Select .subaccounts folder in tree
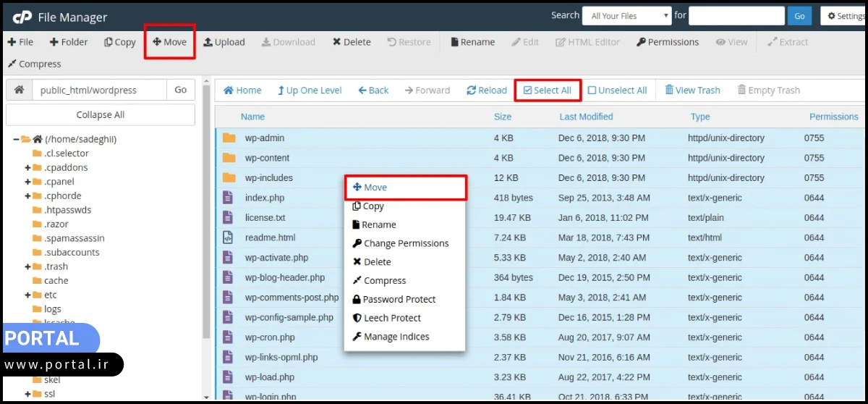The image size is (868, 404). click(72, 252)
